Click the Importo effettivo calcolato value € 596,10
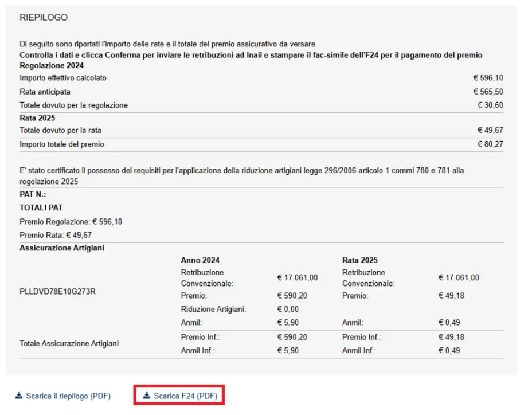Image resolution: width=532 pixels, height=415 pixels. (488, 78)
